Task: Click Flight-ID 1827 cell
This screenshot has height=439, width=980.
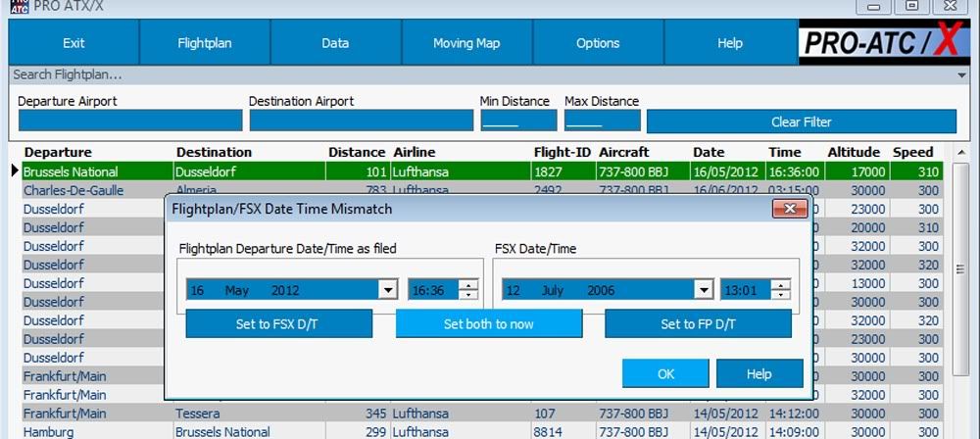Action: (563, 171)
